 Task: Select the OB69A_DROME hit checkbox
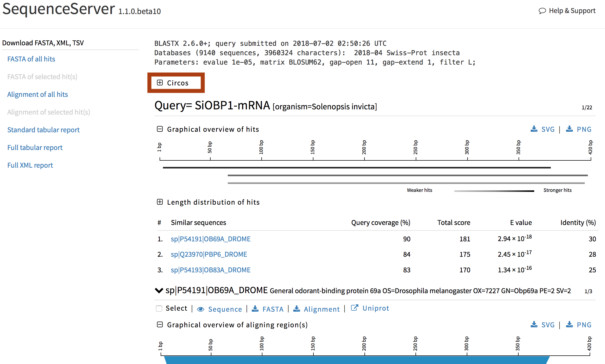pyautogui.click(x=159, y=308)
